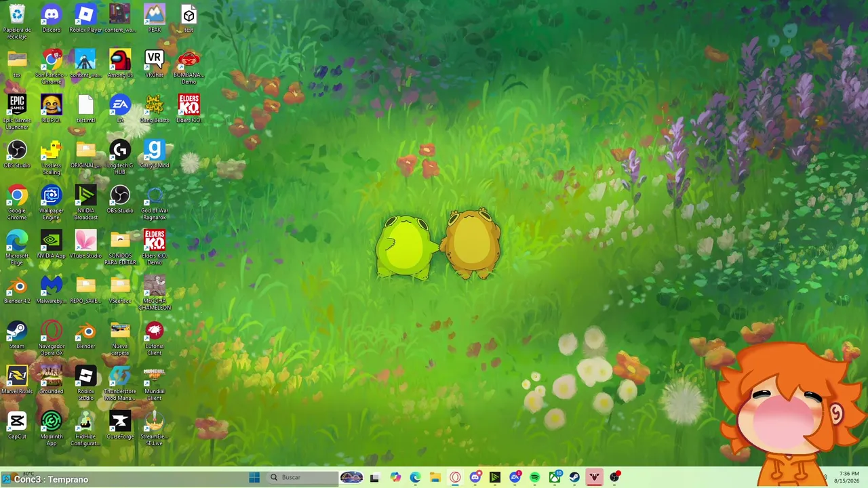Open the Son Pancho - Chrome shortcut
868x488 pixels.
(52, 67)
